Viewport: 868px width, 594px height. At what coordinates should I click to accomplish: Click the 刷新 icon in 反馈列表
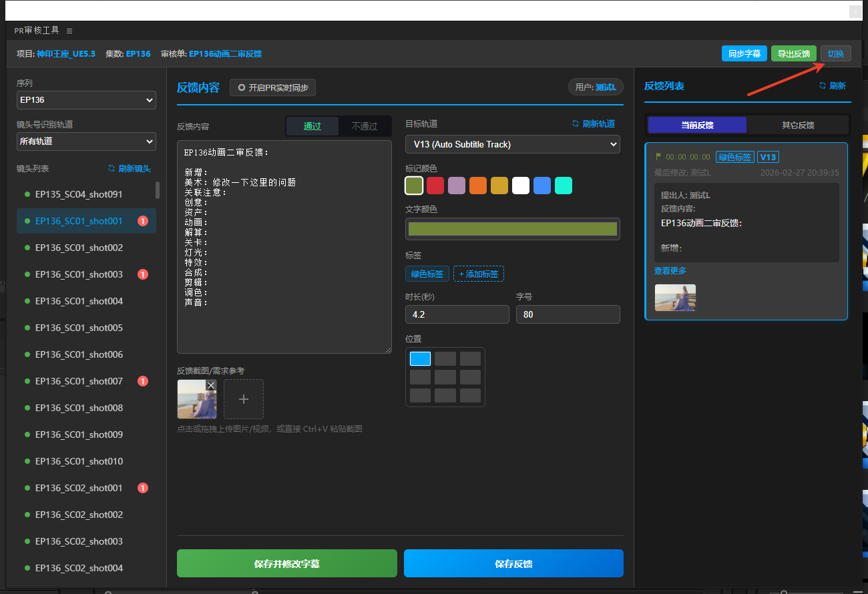pos(823,85)
